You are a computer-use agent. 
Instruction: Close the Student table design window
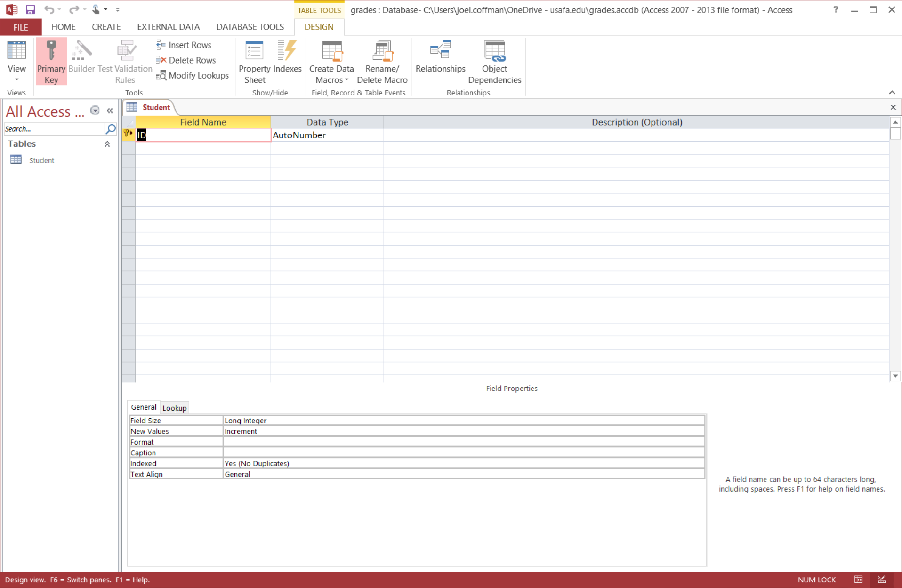893,107
